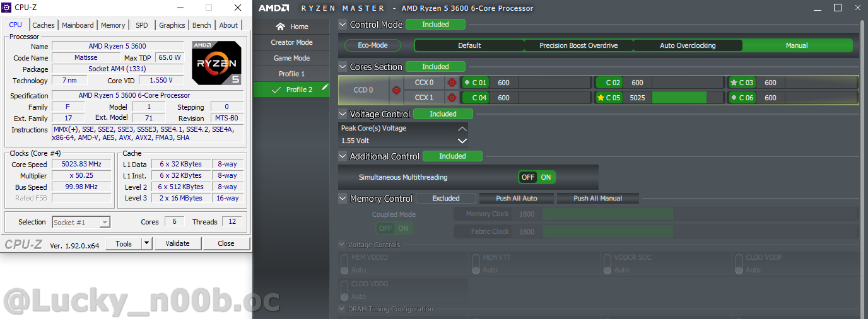Go to Home in Ryzen Master sidebar

click(291, 26)
